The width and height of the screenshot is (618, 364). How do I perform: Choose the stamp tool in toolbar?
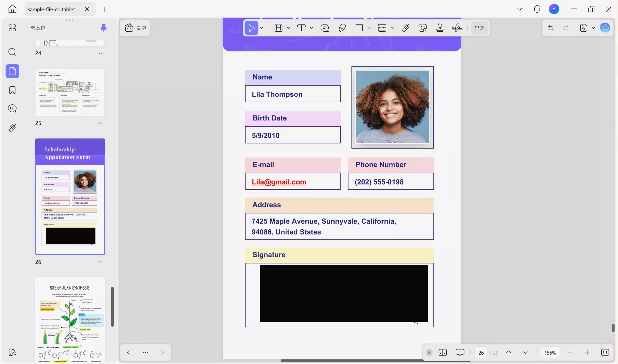440,28
